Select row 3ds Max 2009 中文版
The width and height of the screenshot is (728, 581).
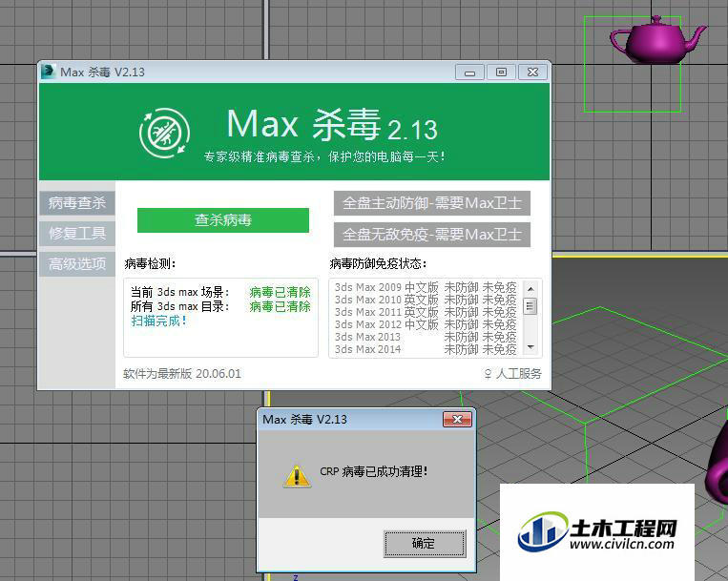click(426, 287)
